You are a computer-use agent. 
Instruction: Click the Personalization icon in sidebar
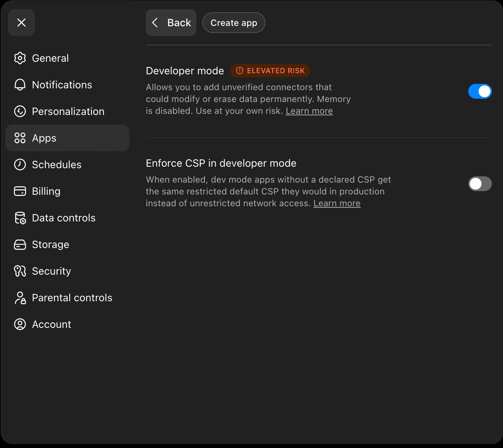click(20, 111)
